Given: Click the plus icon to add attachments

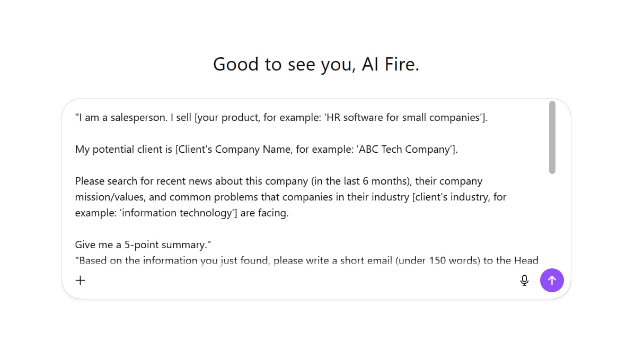Looking at the screenshot, I should (80, 280).
